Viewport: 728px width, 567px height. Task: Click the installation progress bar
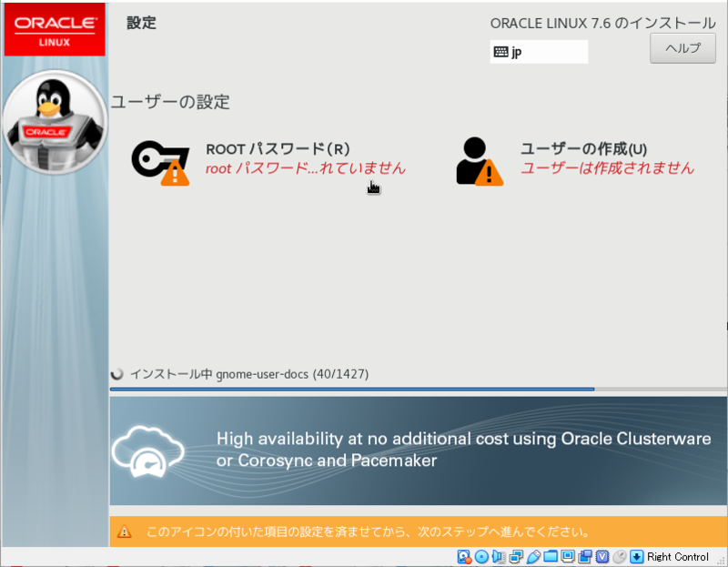(x=418, y=390)
